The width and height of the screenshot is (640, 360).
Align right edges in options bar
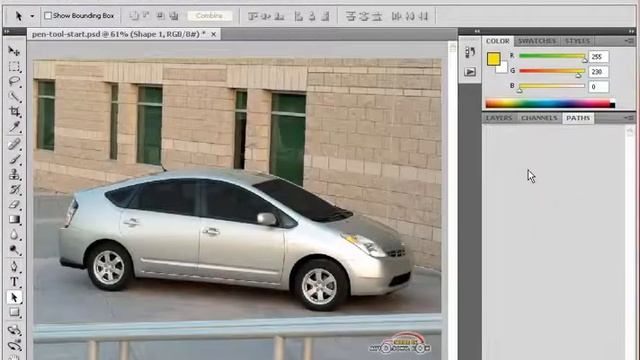325,16
